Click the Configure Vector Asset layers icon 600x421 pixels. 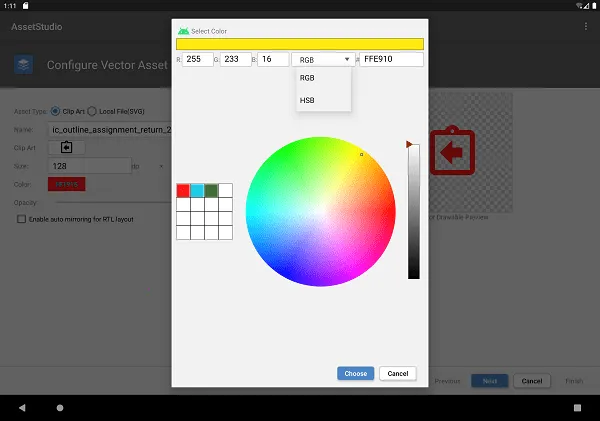pyautogui.click(x=23, y=65)
